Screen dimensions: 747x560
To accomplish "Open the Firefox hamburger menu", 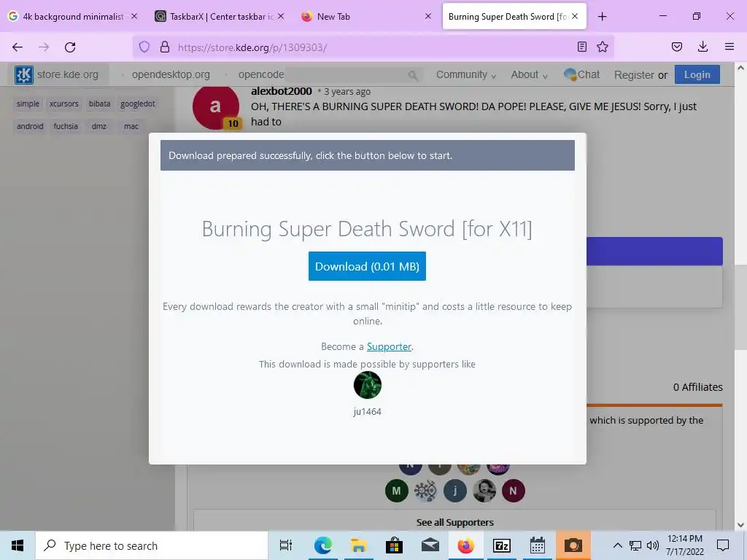I will point(729,47).
